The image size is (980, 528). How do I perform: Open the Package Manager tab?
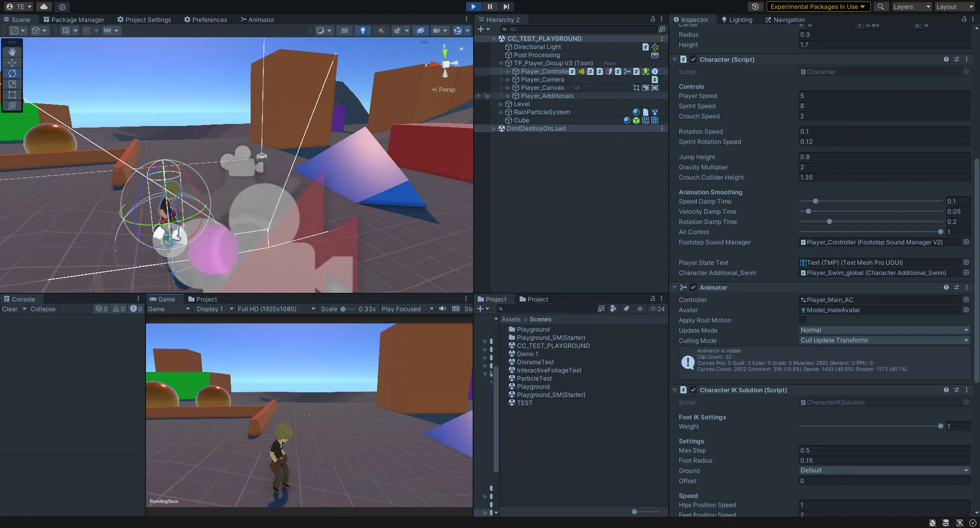(x=73, y=20)
